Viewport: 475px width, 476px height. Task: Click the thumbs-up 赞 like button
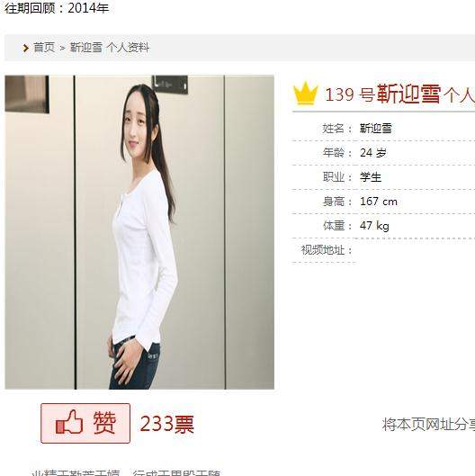(x=85, y=423)
